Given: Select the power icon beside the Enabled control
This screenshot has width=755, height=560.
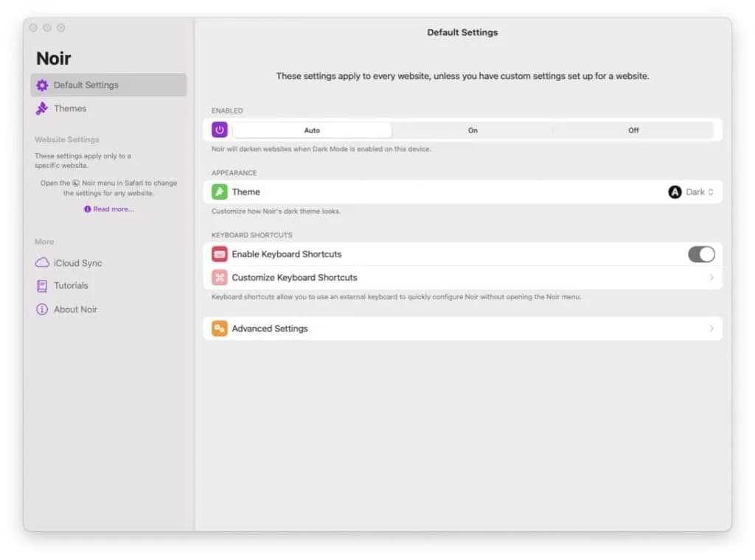Looking at the screenshot, I should 218,130.
